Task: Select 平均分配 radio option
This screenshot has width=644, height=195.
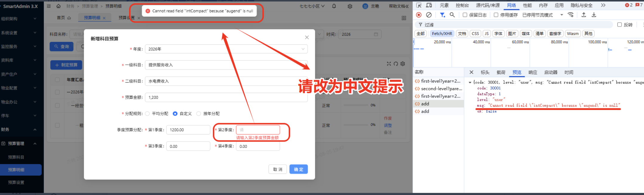Action: click(x=147, y=114)
